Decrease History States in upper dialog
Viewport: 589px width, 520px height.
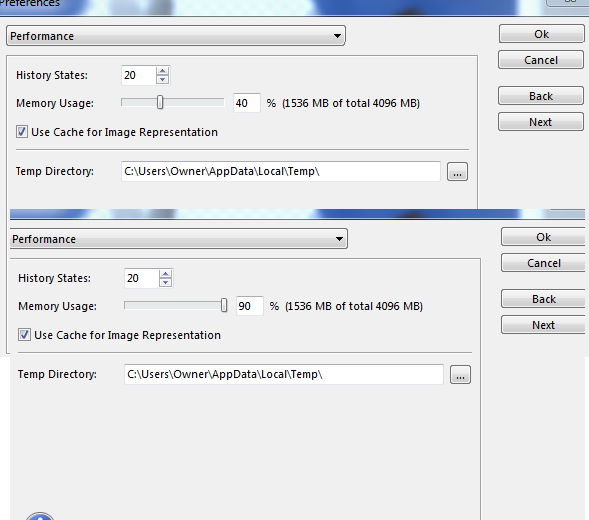[162, 79]
